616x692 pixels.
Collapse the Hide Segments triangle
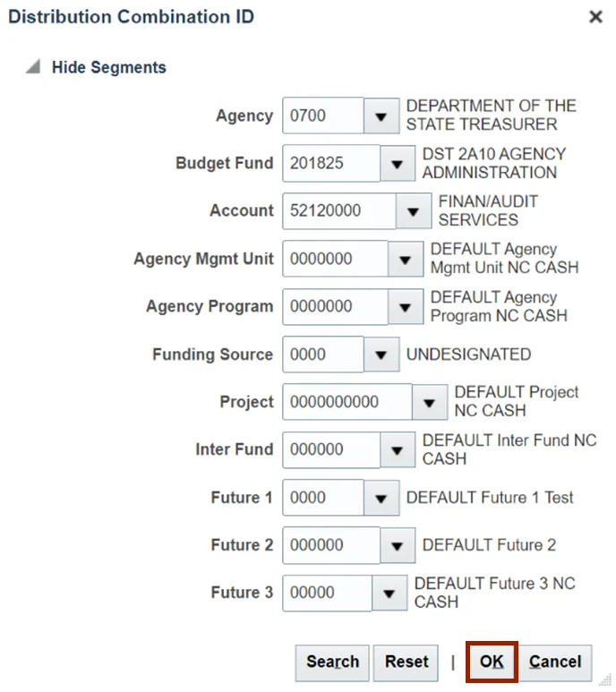pos(33,67)
